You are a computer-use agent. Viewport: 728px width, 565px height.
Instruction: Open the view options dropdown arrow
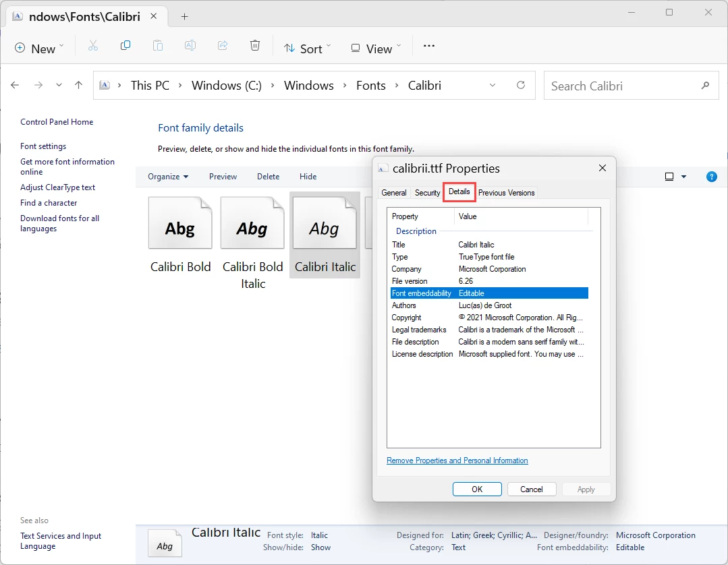(683, 177)
